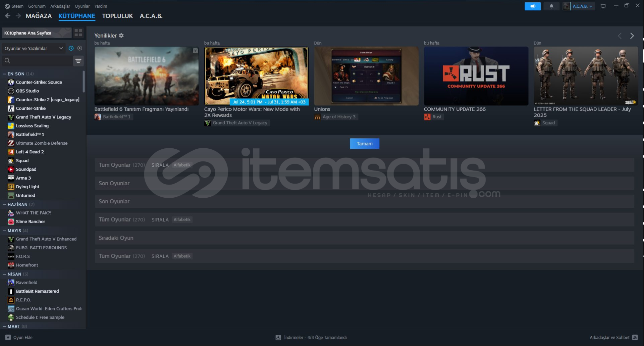Open the announcements megaphone button

pyautogui.click(x=533, y=6)
